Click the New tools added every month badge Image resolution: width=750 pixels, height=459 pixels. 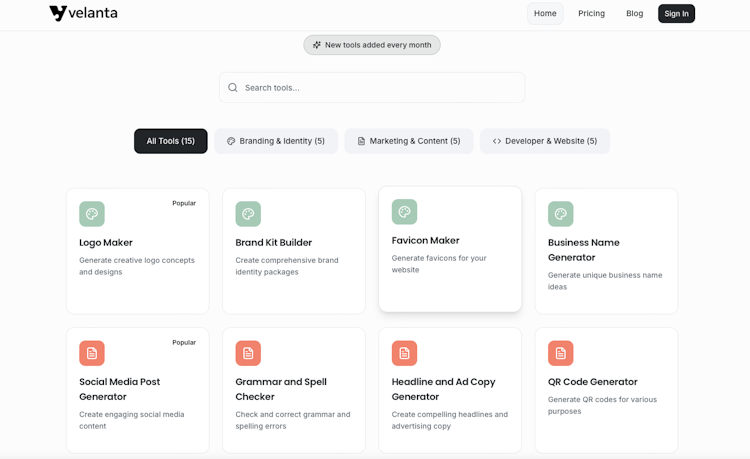372,45
